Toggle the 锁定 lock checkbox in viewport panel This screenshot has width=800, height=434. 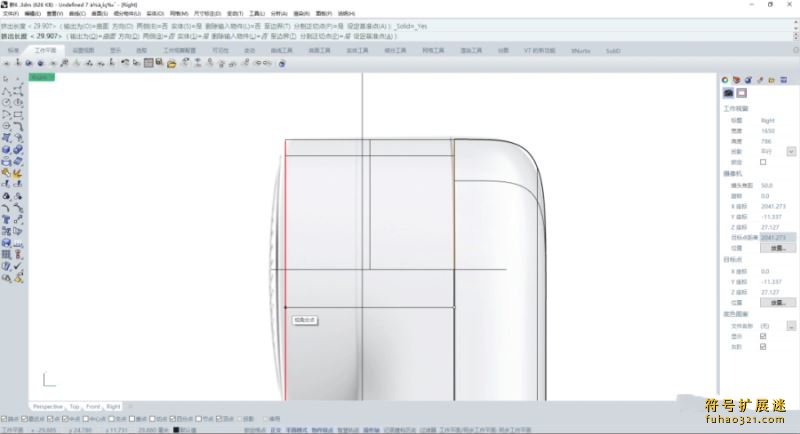pos(763,162)
